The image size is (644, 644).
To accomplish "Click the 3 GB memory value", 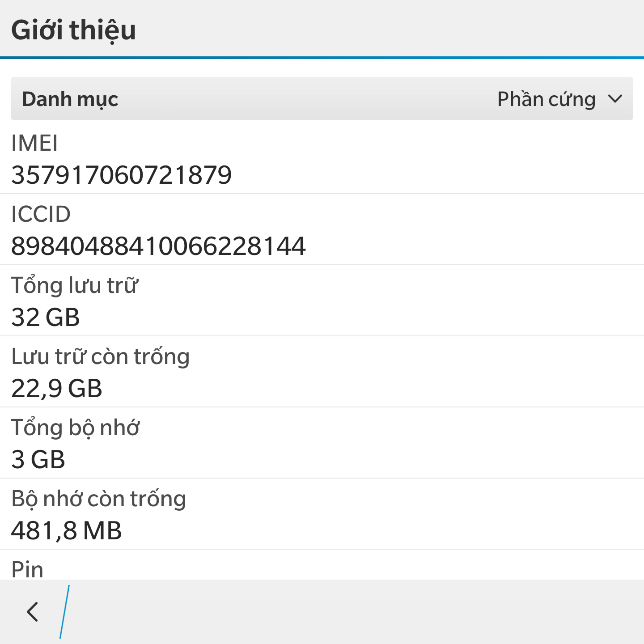I will tap(38, 459).
